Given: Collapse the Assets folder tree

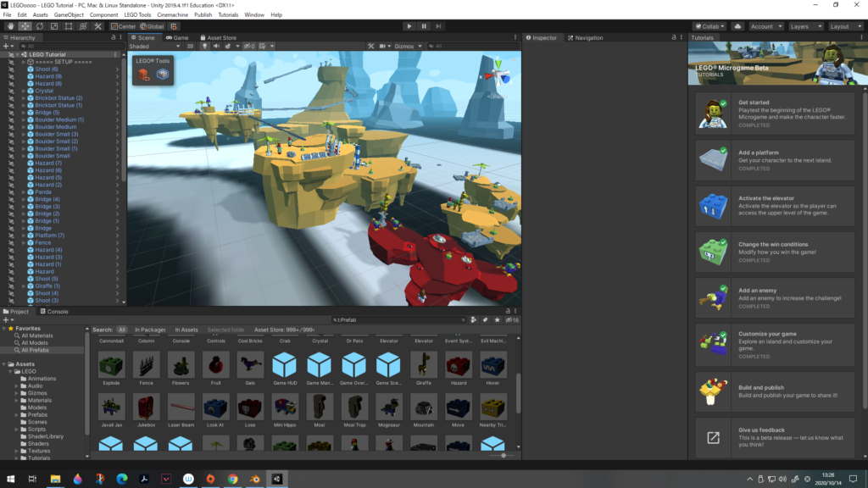Looking at the screenshot, I should (x=4, y=364).
